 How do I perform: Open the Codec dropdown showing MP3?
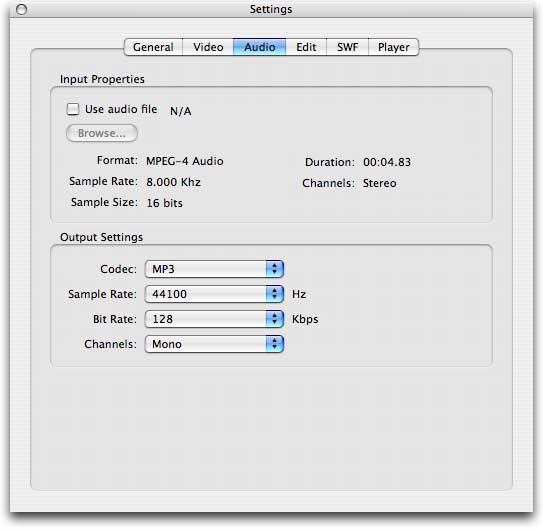tap(214, 269)
